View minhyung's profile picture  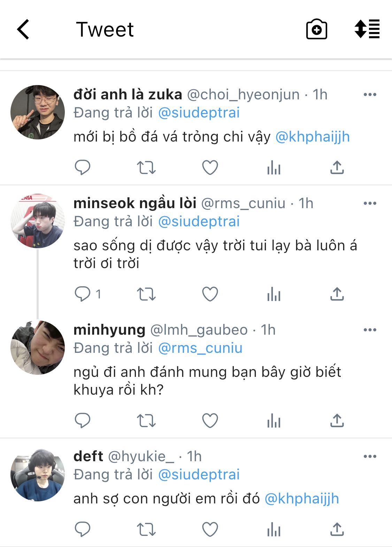[38, 348]
